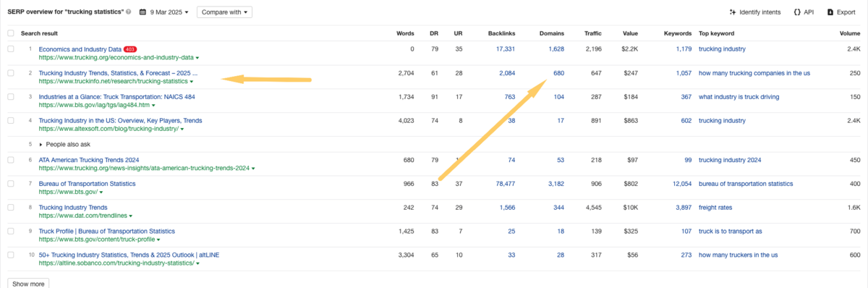868x288 pixels.
Task: Open the Economics and Industry Data result link
Action: 80,48
